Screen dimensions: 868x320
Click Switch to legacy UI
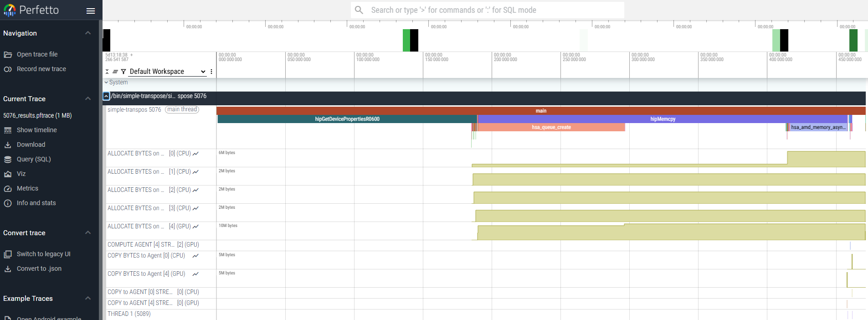[x=43, y=254]
